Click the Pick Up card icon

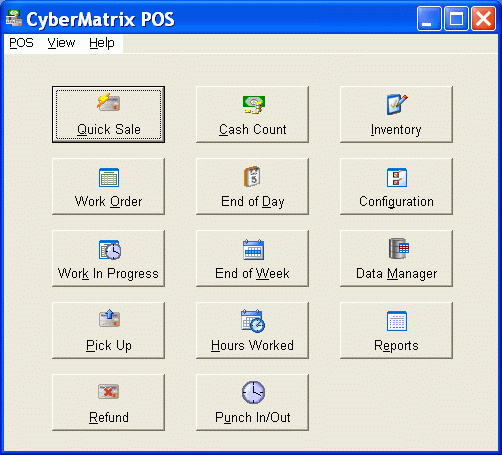tap(109, 319)
